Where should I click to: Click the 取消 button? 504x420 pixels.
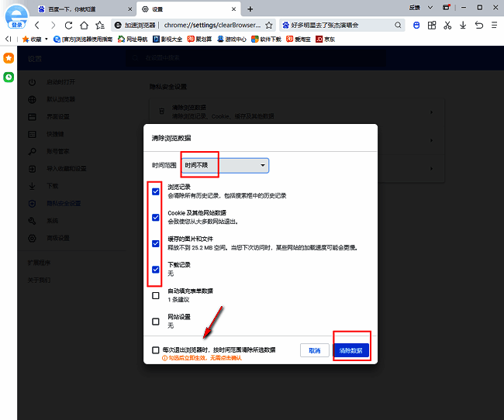coord(315,350)
